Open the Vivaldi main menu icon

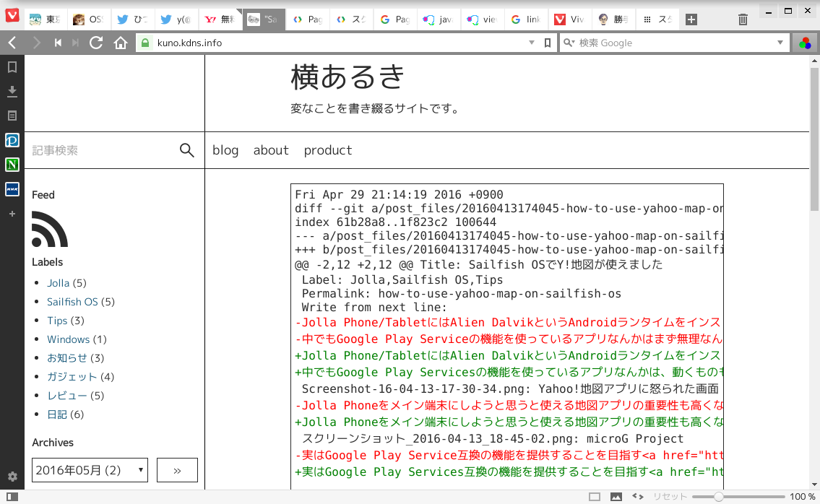pos(12,15)
